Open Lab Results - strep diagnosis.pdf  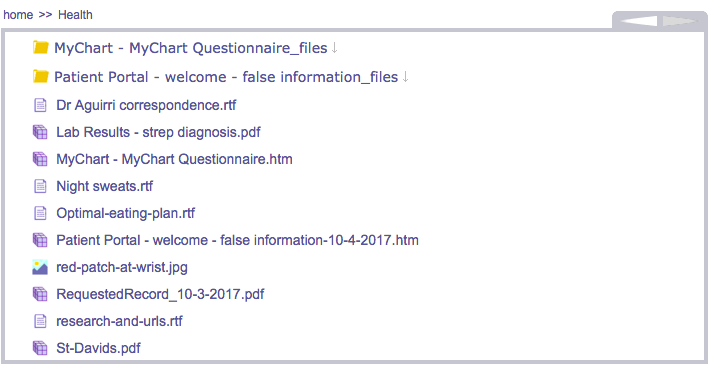pos(158,132)
